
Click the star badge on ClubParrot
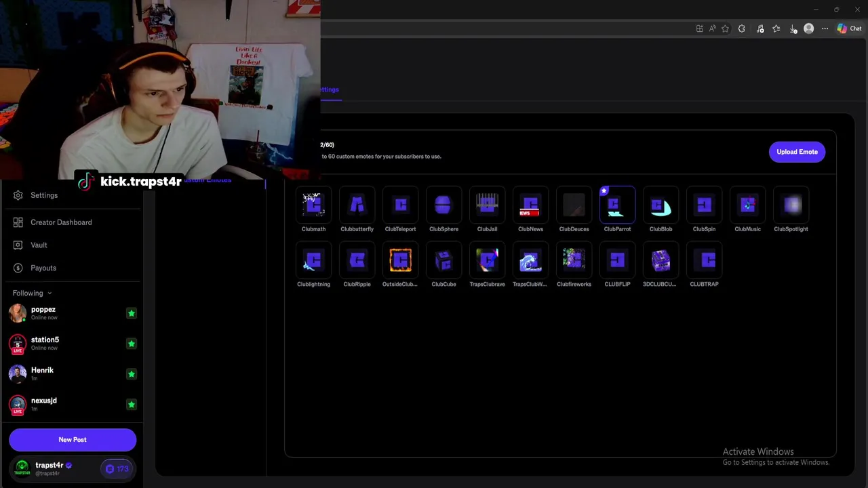pos(604,191)
